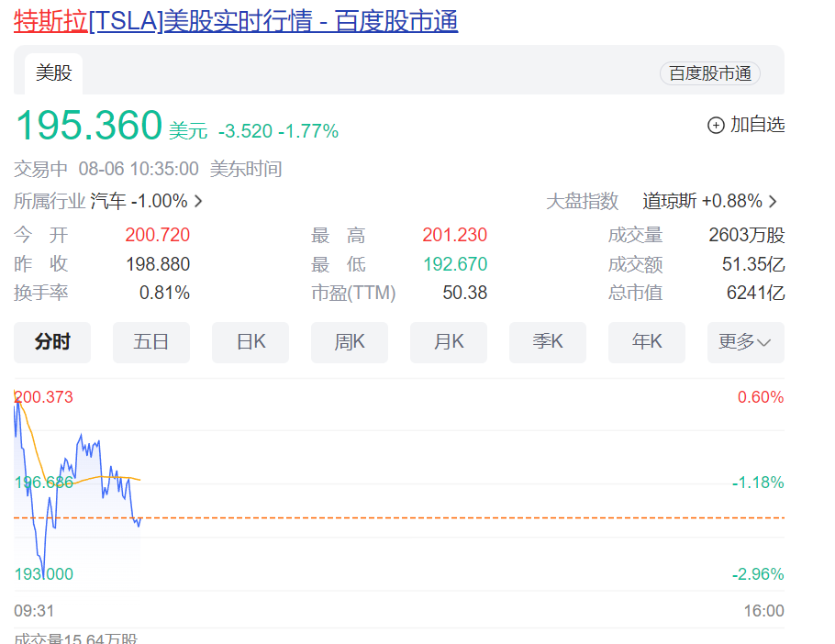The image size is (835, 644).
Task: Click the 最高 value 201.230
Action: [455, 235]
